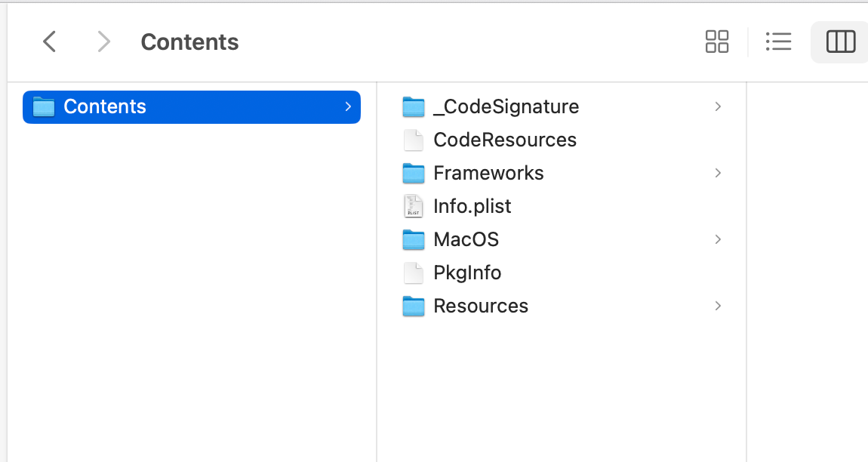The image size is (868, 462).
Task: Select the PkgInfo file name
Action: pos(467,273)
